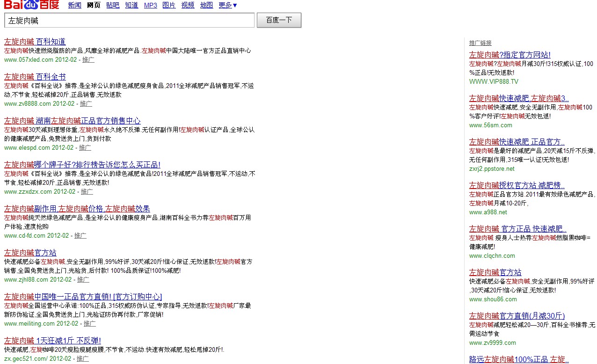Open sidebar ad 左旋肉碱授权官方站 减肥榜..
597x364 pixels.
click(x=517, y=185)
